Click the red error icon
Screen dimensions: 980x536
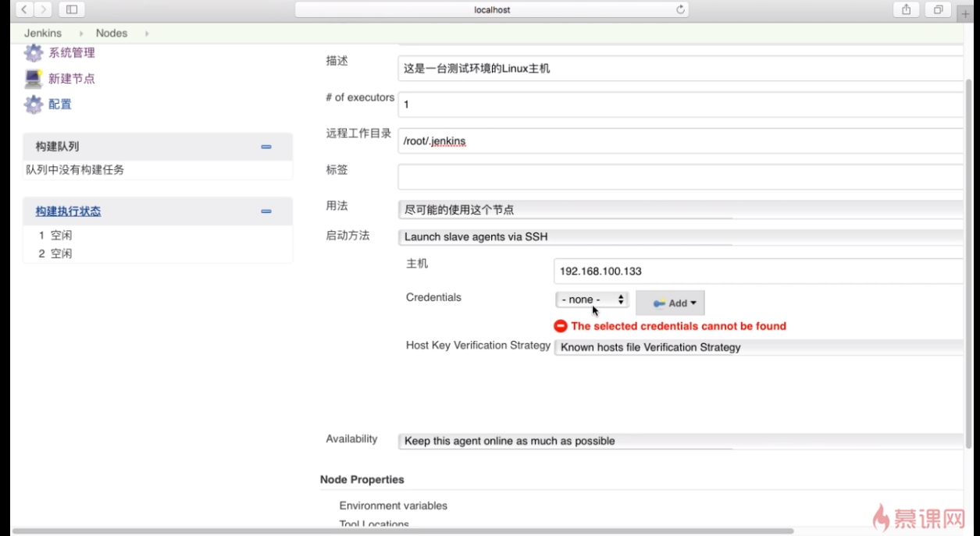[x=561, y=326]
